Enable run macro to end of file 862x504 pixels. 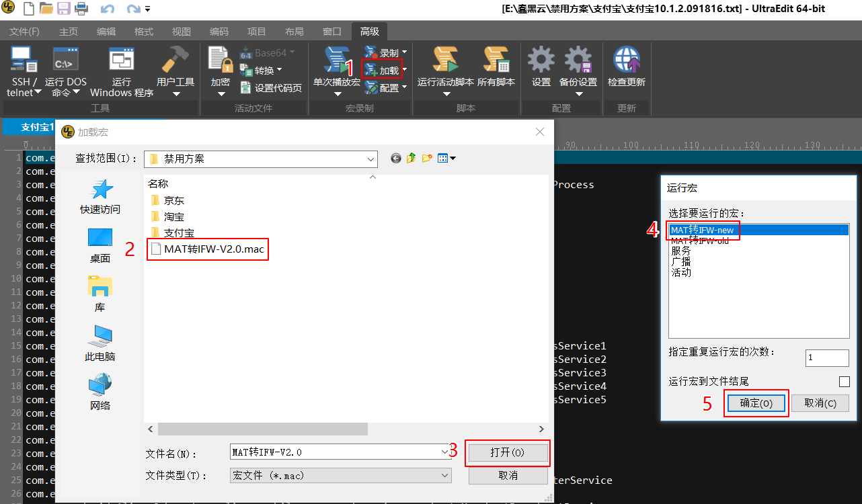[x=844, y=382]
